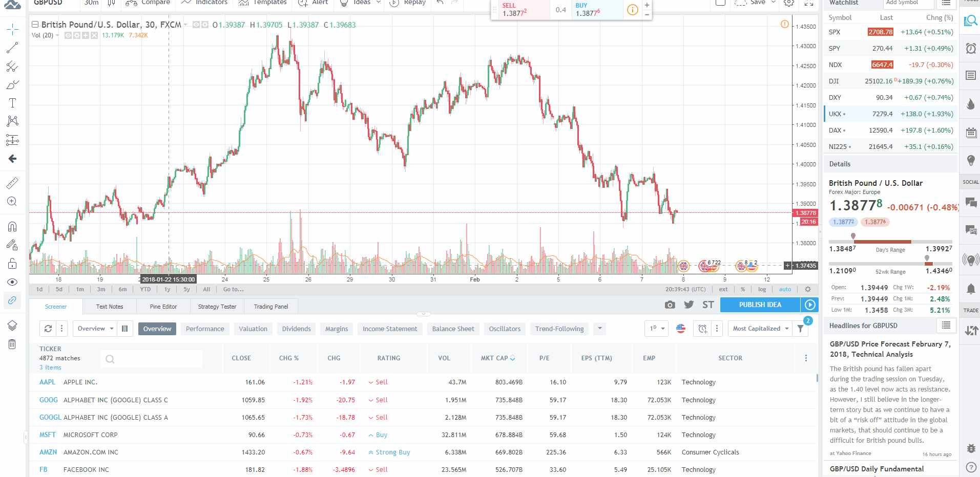This screenshot has height=477, width=980.
Task: Toggle log scale on chart
Action: 762,289
